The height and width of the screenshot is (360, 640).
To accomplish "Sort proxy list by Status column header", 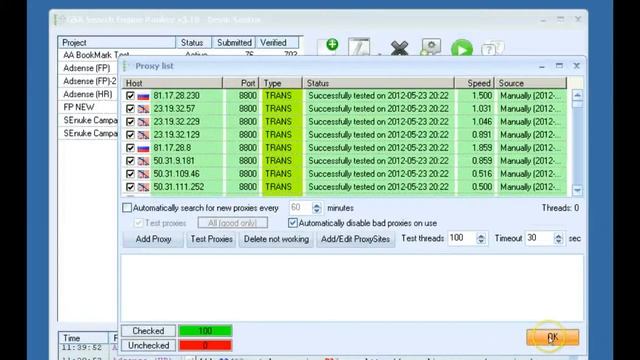I will point(378,83).
